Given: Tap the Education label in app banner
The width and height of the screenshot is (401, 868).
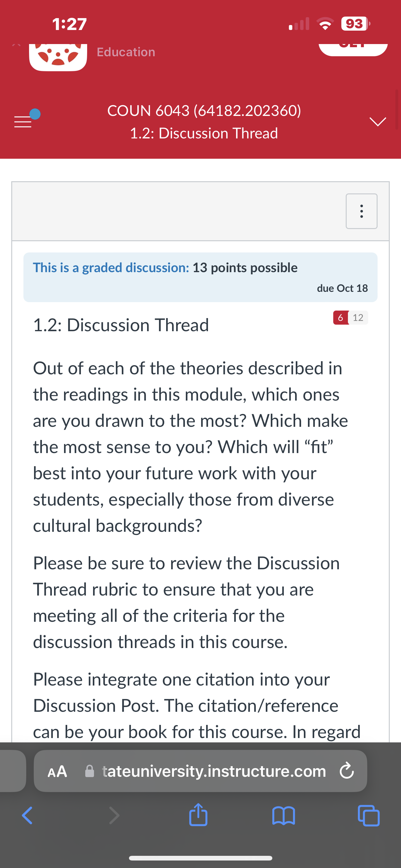Looking at the screenshot, I should pos(126,52).
